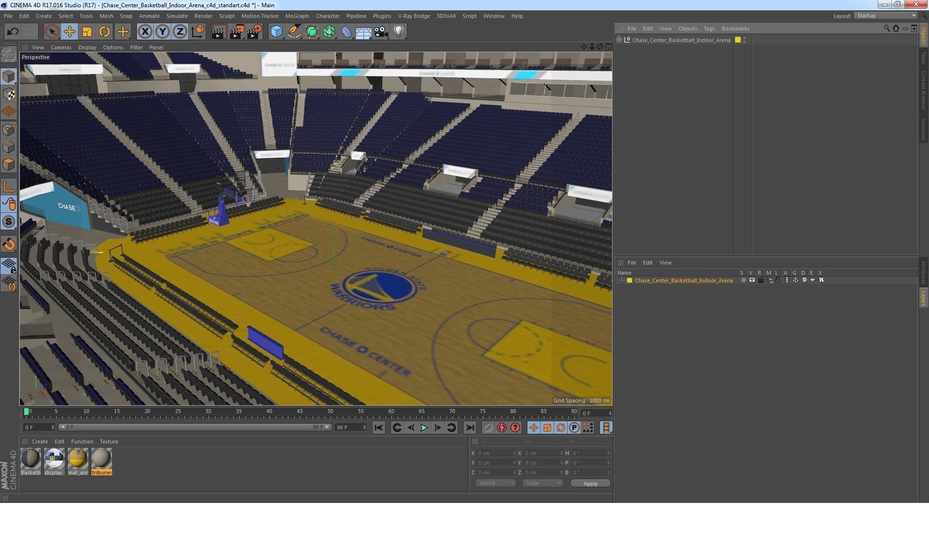Toggle Z axis lock
This screenshot has height=560, width=929.
(180, 32)
